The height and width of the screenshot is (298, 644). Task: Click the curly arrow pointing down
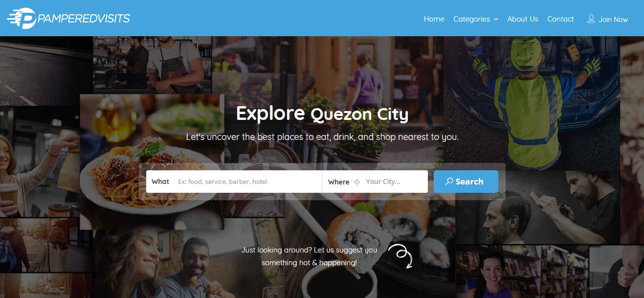(x=401, y=256)
